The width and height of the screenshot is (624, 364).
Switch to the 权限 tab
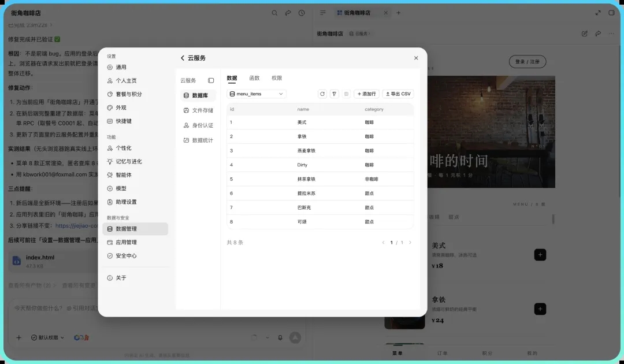(x=277, y=78)
